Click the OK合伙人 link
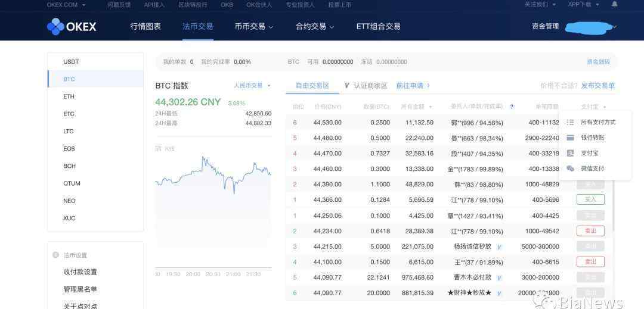This screenshot has height=309, width=644. pos(259,5)
